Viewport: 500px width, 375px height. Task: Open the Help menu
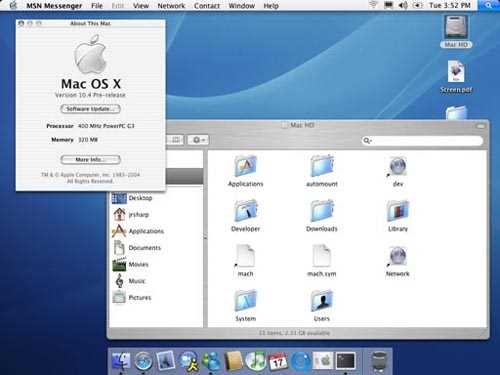pos(271,6)
